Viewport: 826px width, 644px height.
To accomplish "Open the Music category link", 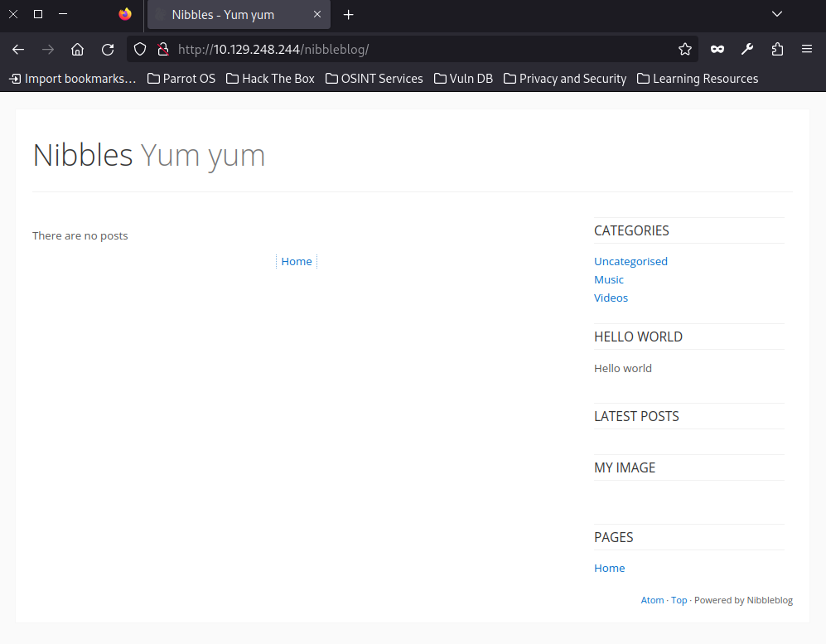I will [608, 280].
